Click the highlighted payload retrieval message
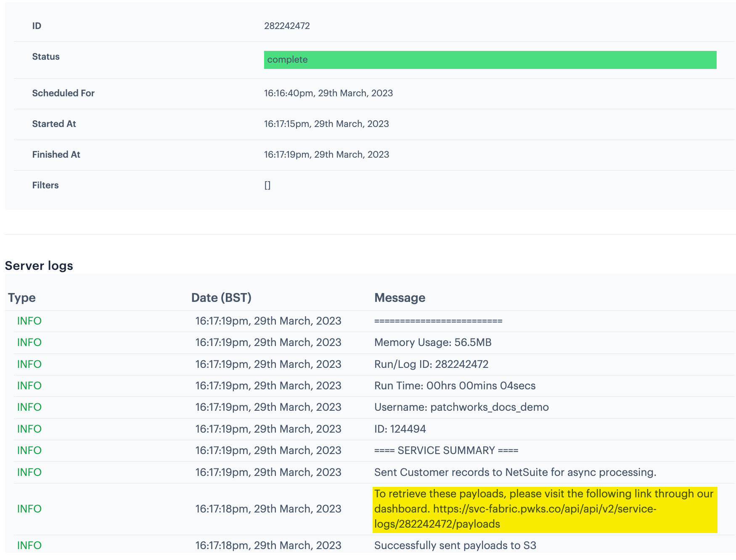 click(x=543, y=494)
